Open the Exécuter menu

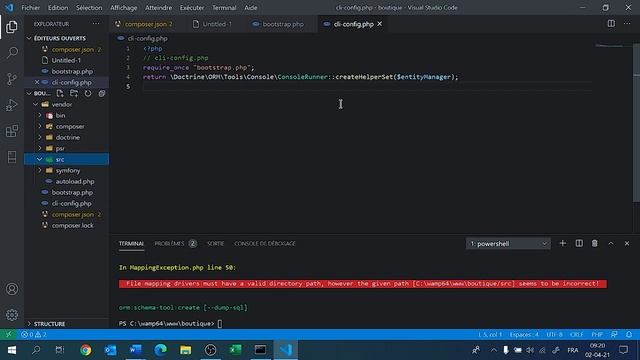[x=192, y=7]
